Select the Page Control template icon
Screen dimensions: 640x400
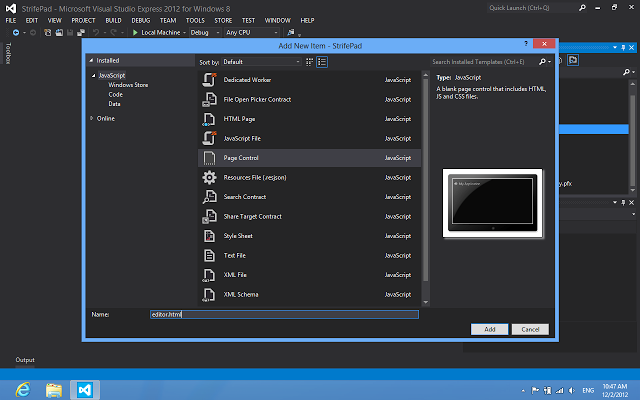(x=209, y=158)
